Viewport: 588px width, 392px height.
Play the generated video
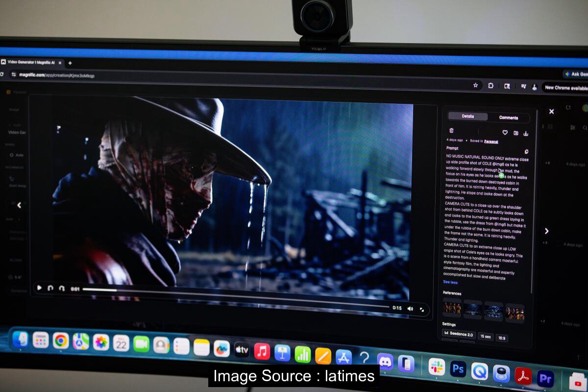pos(40,288)
